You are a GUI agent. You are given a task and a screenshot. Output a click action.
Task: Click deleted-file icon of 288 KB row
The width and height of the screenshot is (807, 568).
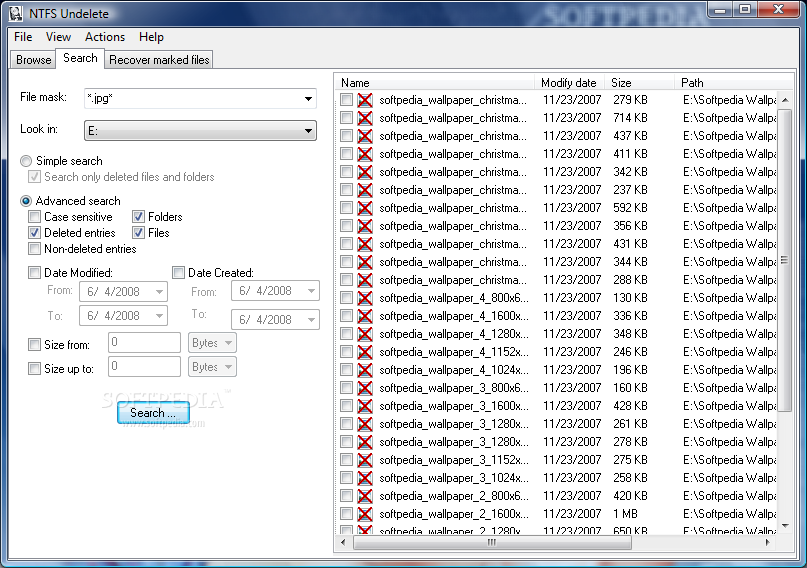(365, 280)
